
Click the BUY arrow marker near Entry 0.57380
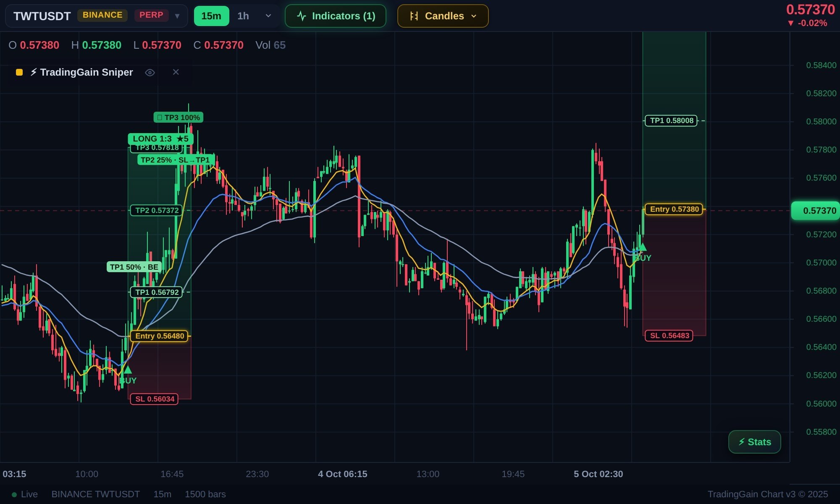click(642, 247)
